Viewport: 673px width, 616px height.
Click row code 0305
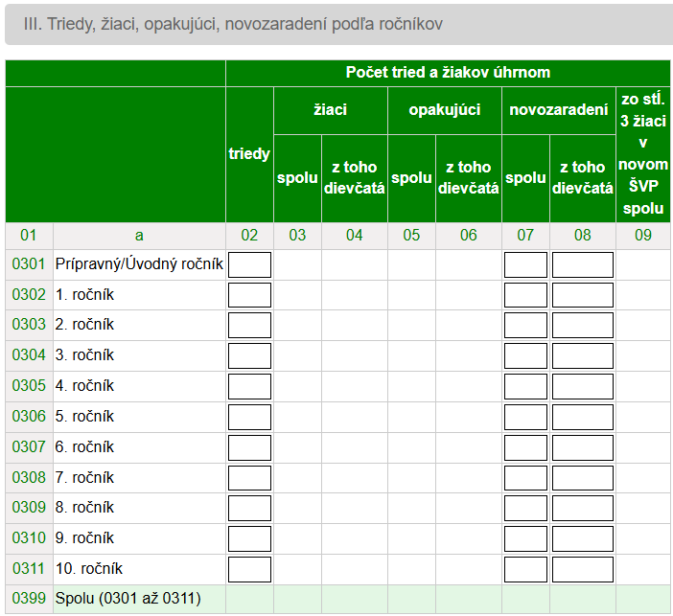click(x=29, y=386)
